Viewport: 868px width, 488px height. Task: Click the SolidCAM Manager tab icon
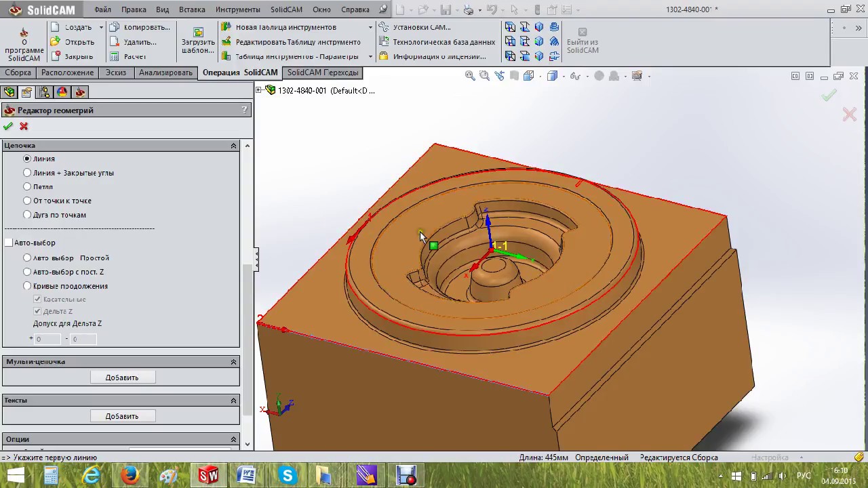(80, 92)
